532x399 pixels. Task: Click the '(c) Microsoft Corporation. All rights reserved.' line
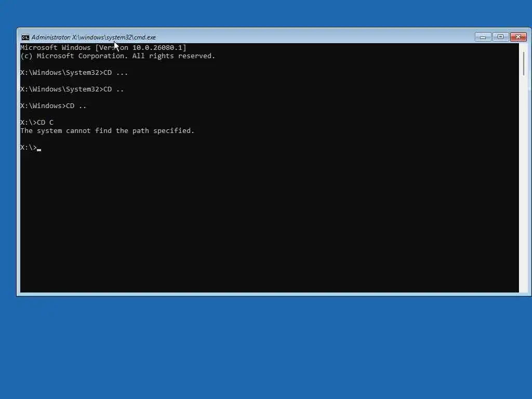(x=118, y=56)
